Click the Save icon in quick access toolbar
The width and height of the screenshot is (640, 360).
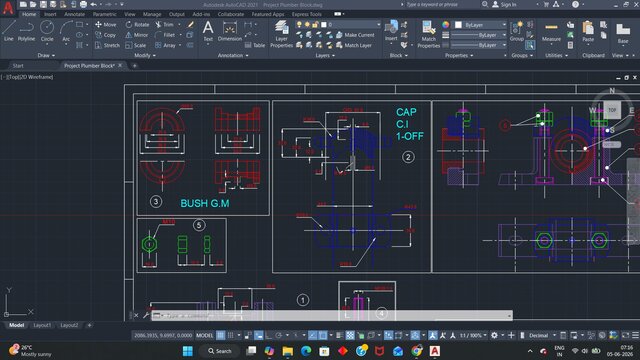(x=43, y=4)
